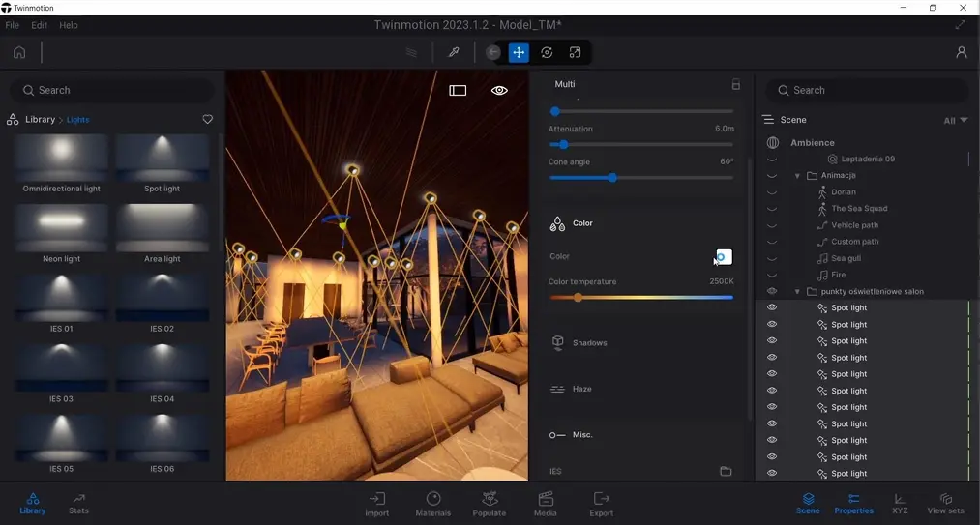The width and height of the screenshot is (980, 525).
Task: Select the Area light thumbnail
Action: pos(162,227)
